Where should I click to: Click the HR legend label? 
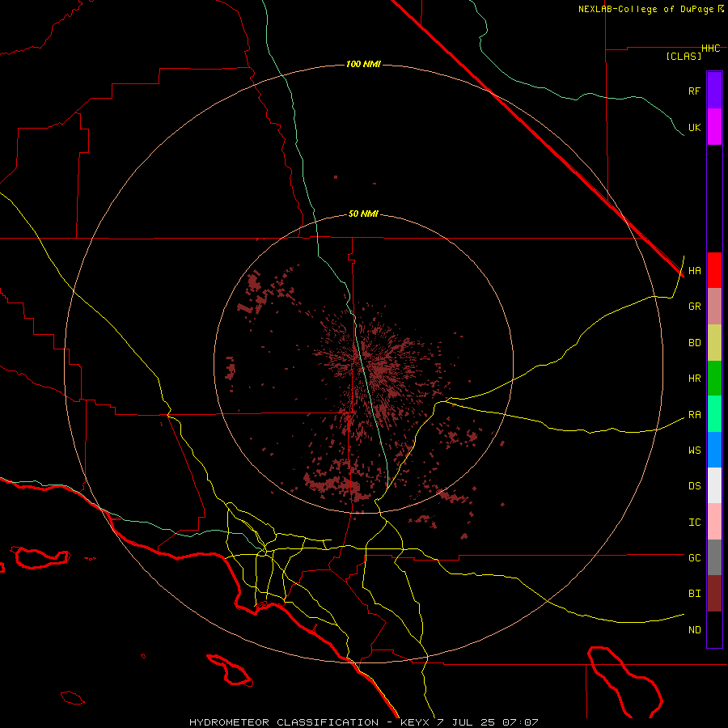click(694, 379)
